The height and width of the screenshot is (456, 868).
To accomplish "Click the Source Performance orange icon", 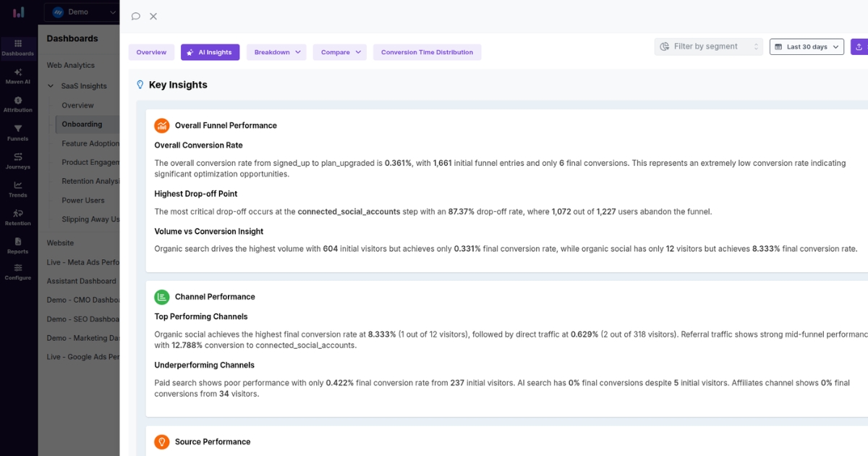I will (161, 442).
